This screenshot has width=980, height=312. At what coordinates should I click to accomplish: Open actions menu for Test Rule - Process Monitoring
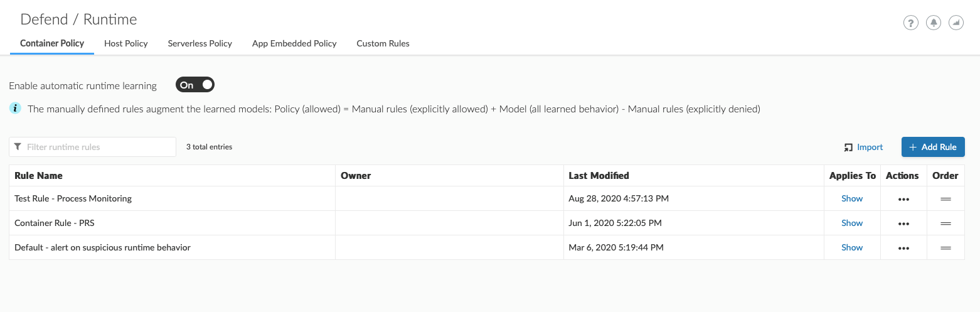coord(903,199)
